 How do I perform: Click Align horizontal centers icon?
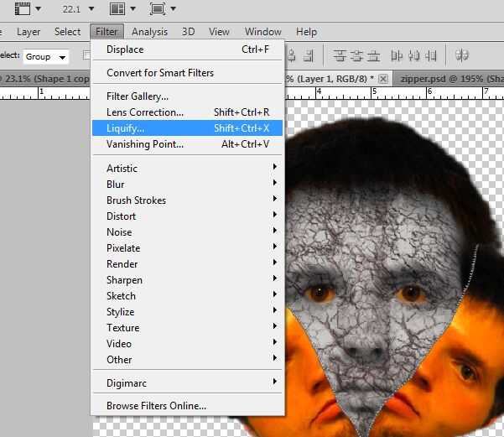tap(292, 55)
